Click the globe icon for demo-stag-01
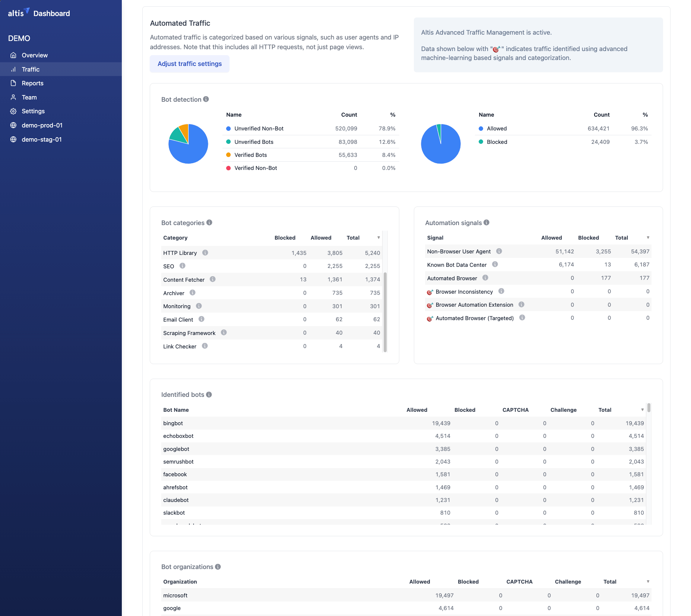Screen dimensions: 691x616 pyautogui.click(x=13, y=139)
